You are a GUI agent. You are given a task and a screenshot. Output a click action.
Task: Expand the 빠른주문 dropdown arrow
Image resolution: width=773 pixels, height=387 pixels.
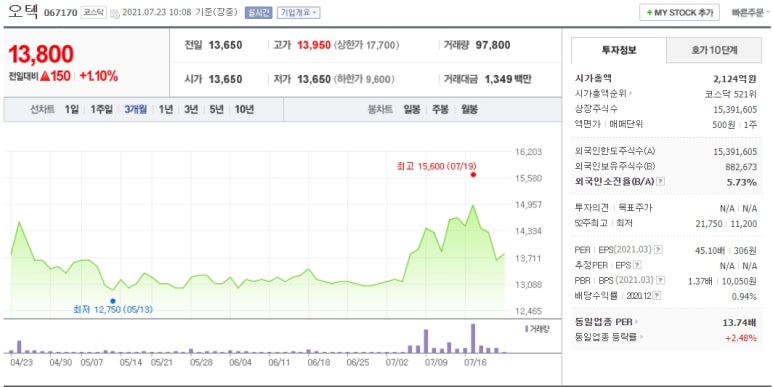pos(770,13)
